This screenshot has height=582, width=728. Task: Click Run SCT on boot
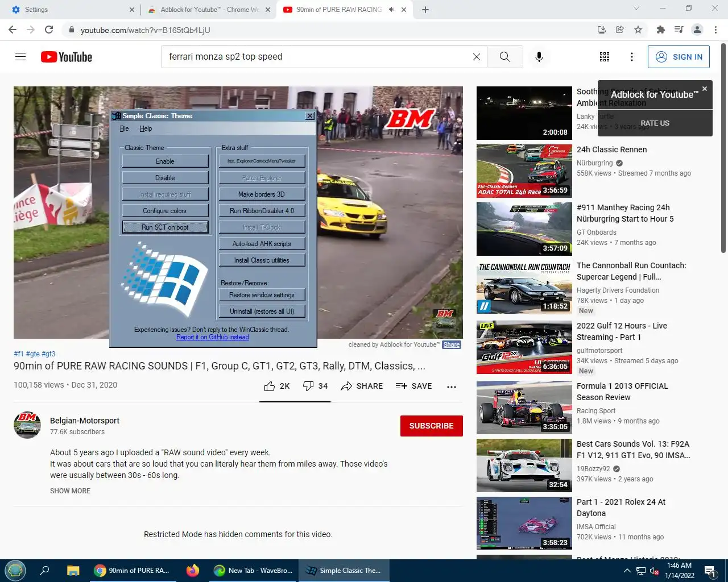(165, 227)
